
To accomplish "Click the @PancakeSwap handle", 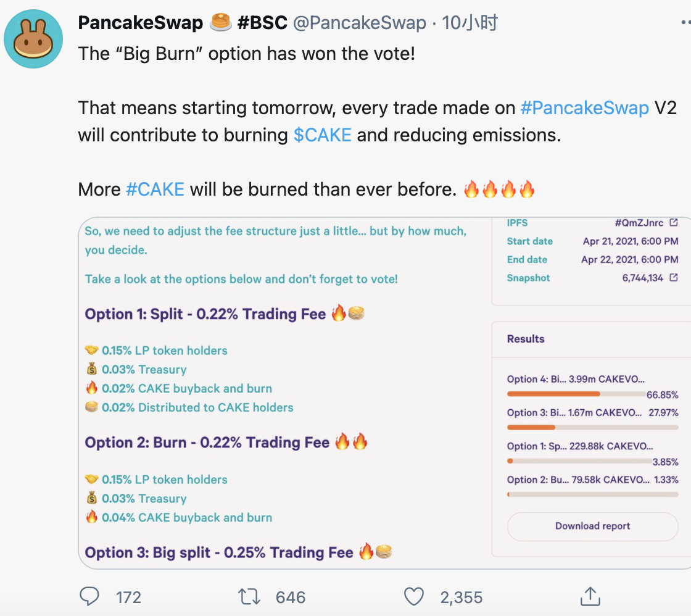I will (360, 22).
